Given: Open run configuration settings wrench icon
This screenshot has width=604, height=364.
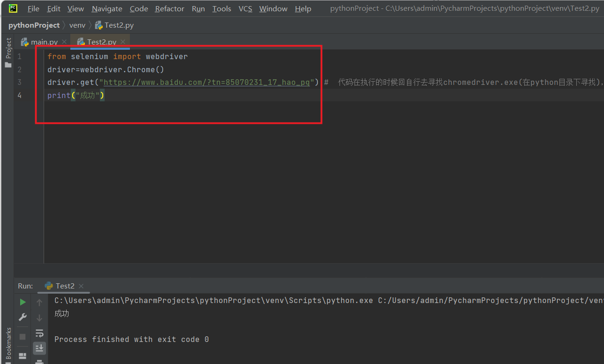Looking at the screenshot, I should point(23,318).
